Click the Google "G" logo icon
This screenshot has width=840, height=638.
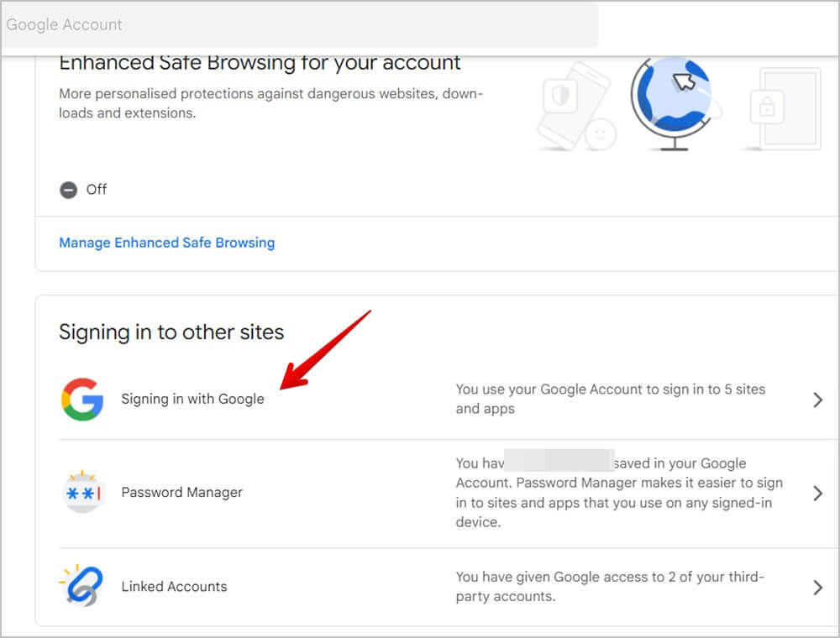coord(81,399)
